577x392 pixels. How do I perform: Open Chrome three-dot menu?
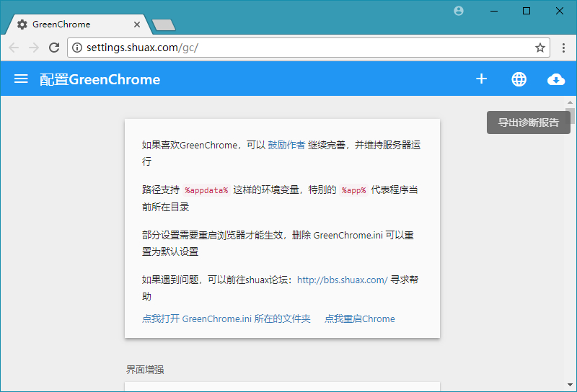coord(563,48)
